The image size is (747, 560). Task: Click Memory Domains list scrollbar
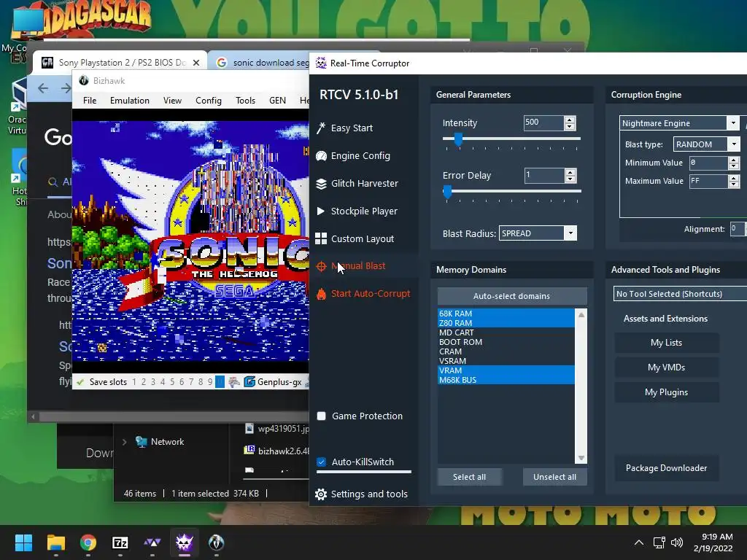tap(581, 386)
